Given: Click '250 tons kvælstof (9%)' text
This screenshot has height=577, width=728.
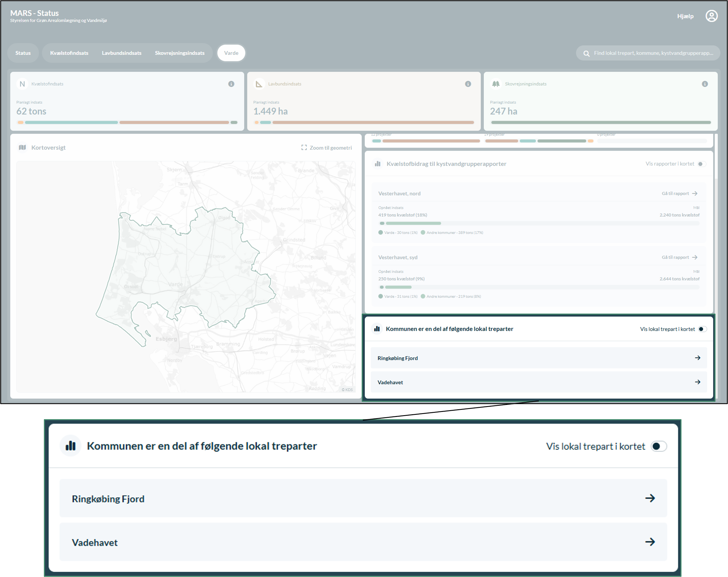Looking at the screenshot, I should 401,279.
